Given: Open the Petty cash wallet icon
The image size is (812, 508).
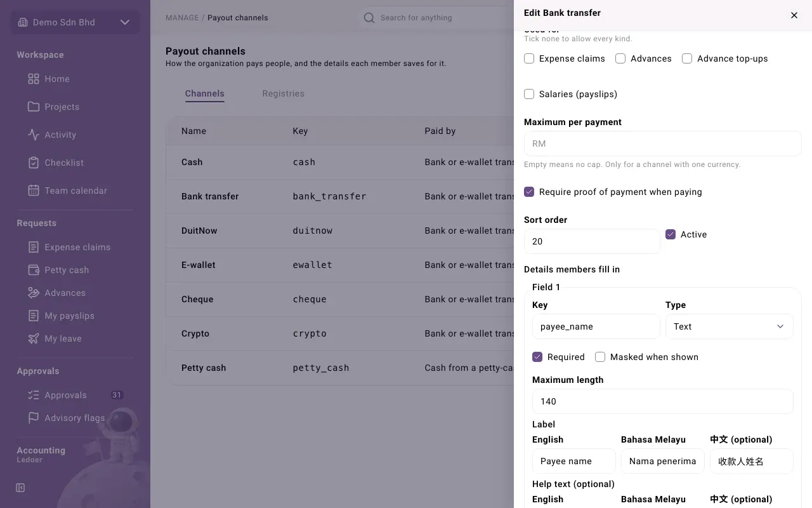Looking at the screenshot, I should [x=34, y=270].
